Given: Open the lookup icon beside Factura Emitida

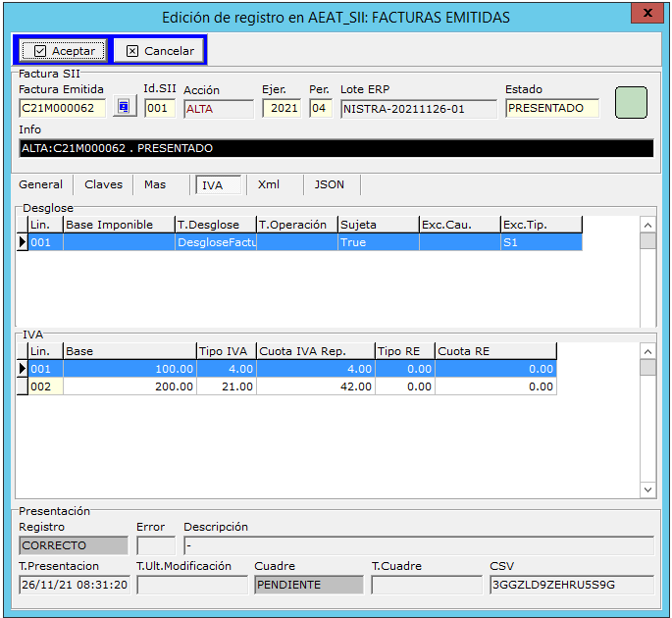Looking at the screenshot, I should point(125,107).
